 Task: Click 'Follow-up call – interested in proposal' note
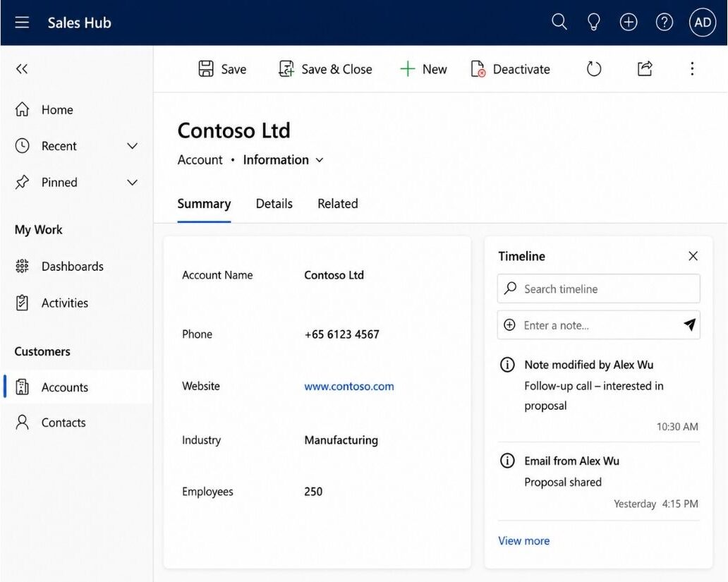[x=594, y=396]
